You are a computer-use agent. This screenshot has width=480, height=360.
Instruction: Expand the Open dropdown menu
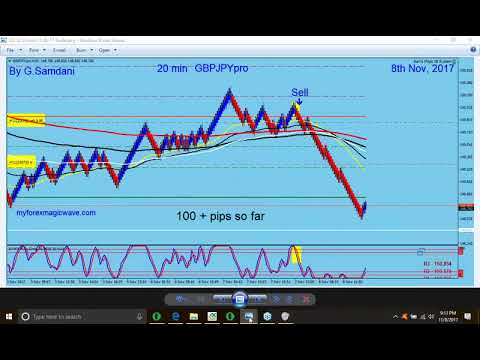(107, 50)
